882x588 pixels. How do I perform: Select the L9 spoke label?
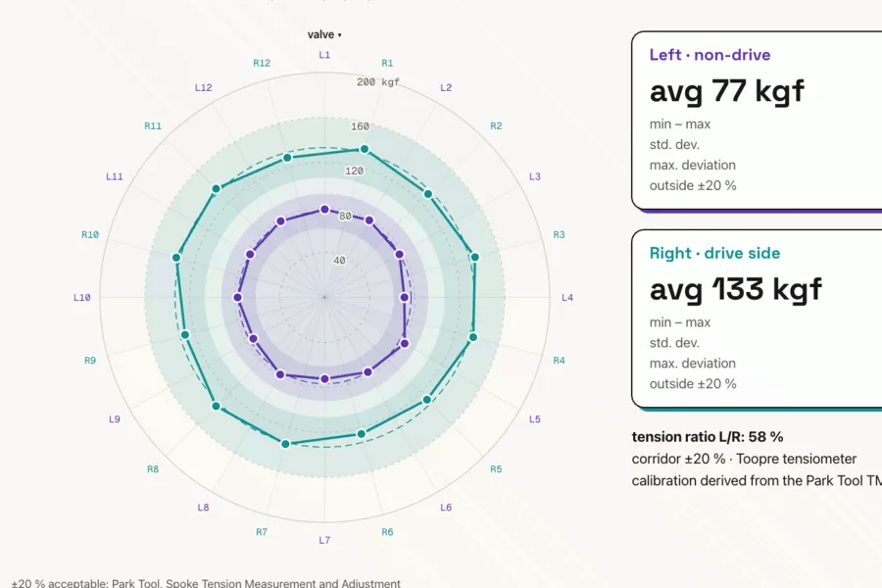click(x=115, y=418)
